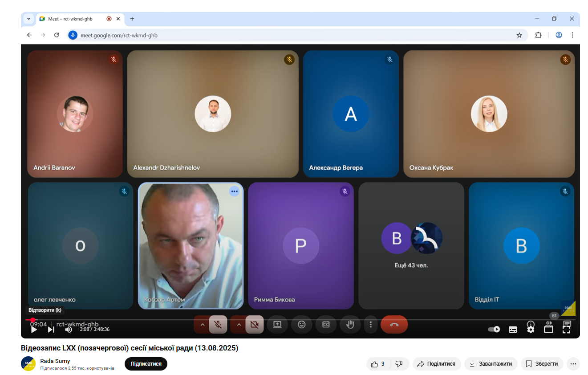Expand the microphone options chevron in Meet
Viewport: 588px width, 375px height.
coord(202,325)
